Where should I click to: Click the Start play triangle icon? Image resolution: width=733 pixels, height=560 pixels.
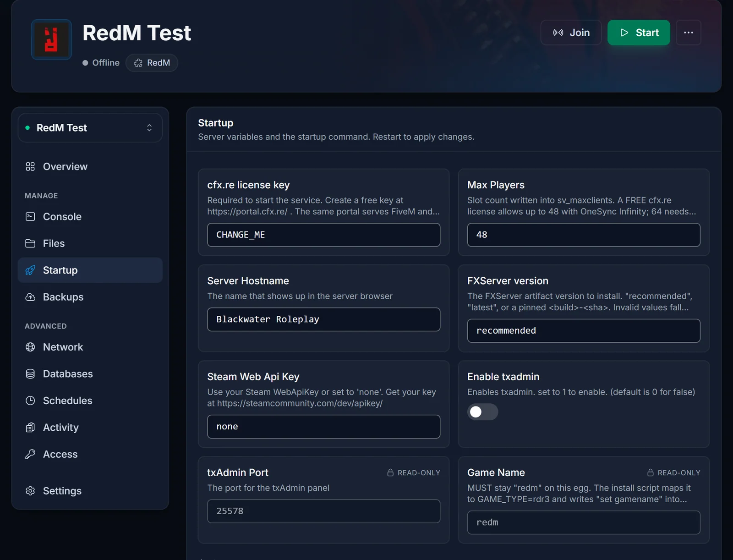tap(624, 33)
